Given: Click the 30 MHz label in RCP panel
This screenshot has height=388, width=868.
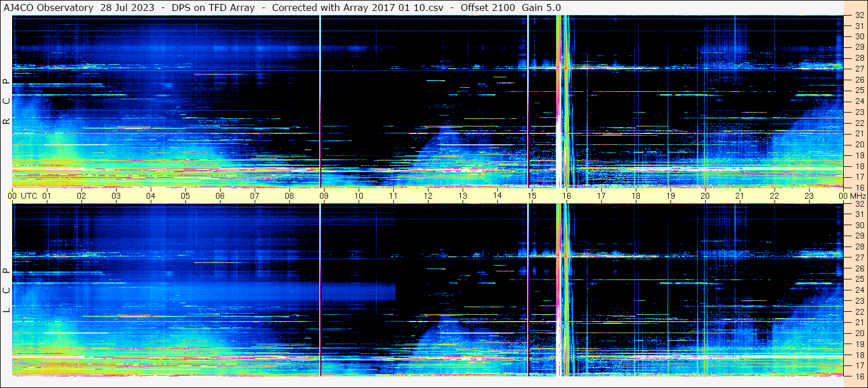Looking at the screenshot, I should 859,36.
